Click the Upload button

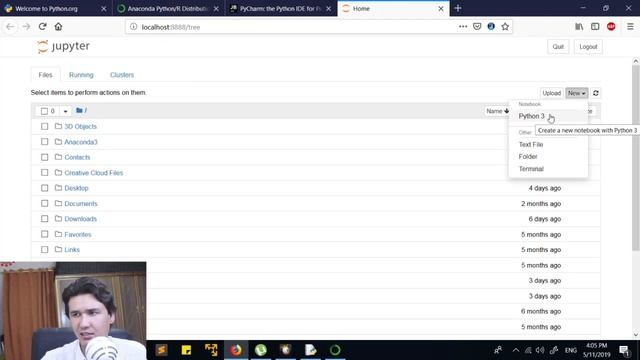tap(551, 93)
